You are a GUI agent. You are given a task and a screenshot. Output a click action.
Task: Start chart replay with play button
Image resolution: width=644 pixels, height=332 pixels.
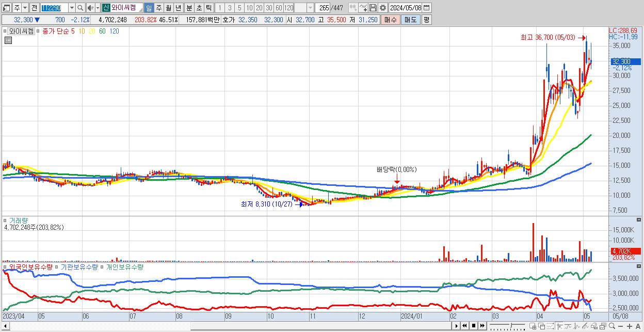(x=456, y=326)
